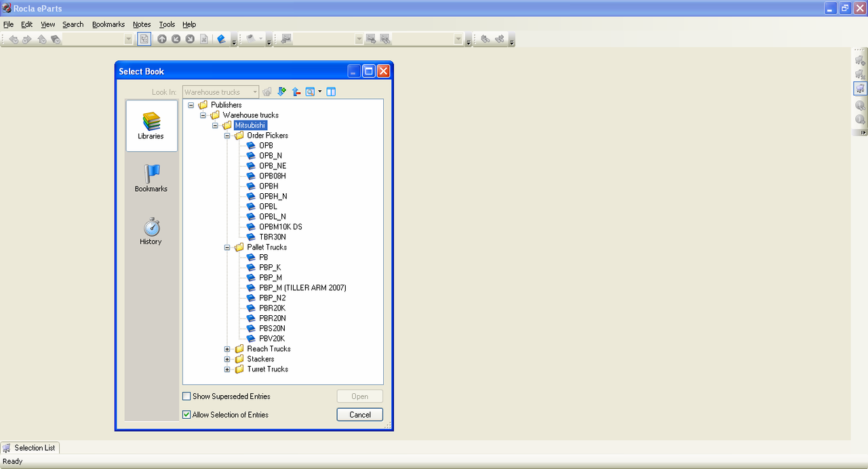Collapse the Publishers tree node
868x469 pixels.
pyautogui.click(x=191, y=105)
